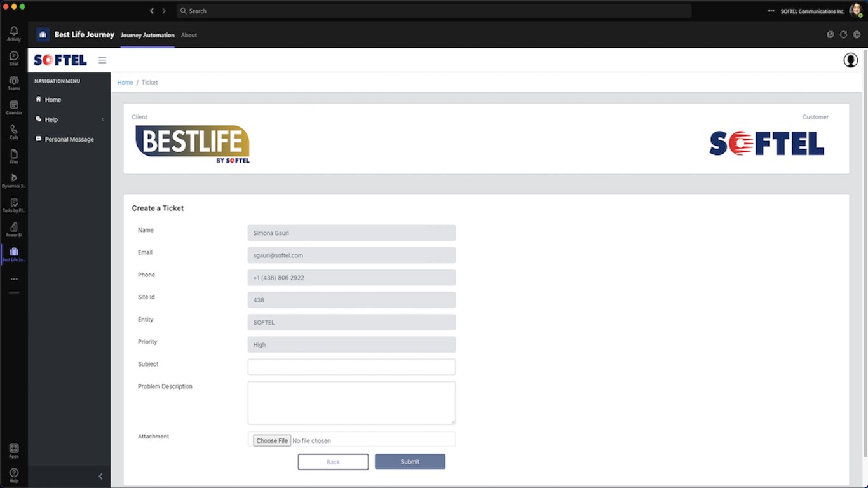868x488 pixels.
Task: Open Calendar in the Teams sidebar
Action: 13,107
